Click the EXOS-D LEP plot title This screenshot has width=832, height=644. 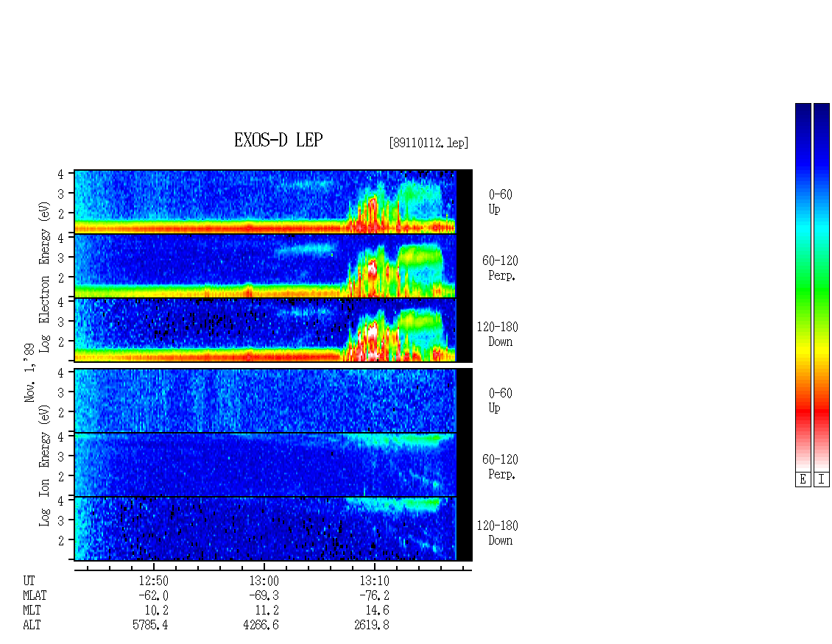[278, 140]
